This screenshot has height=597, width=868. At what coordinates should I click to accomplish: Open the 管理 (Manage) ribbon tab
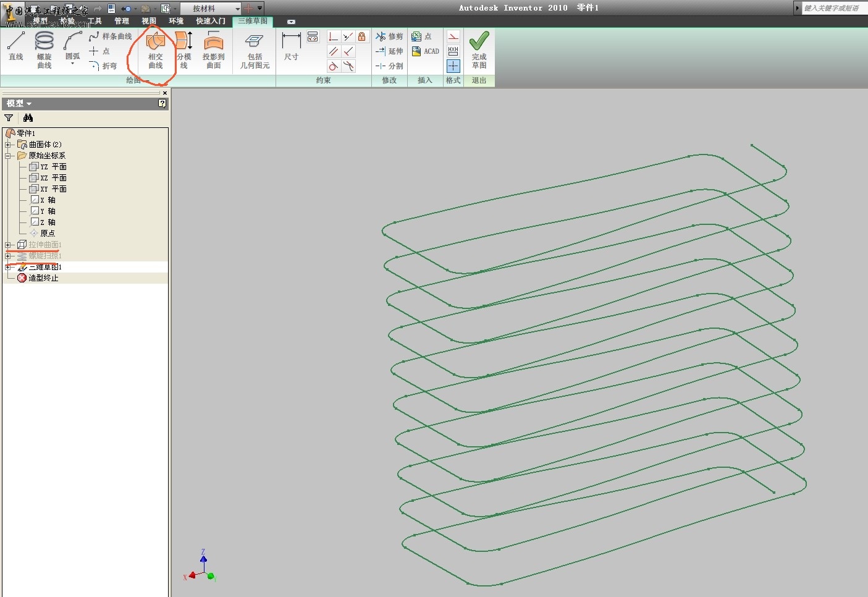(122, 21)
